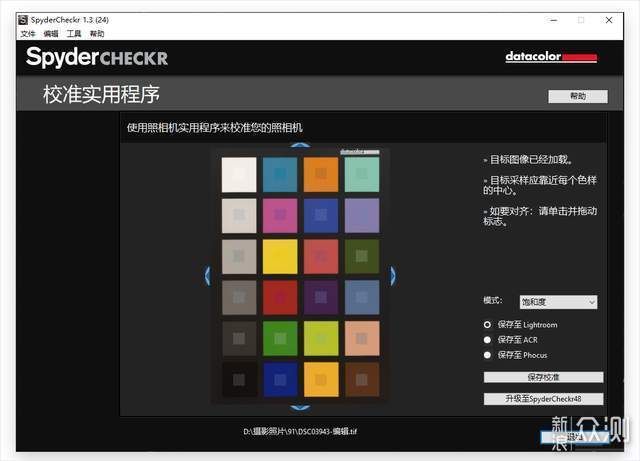Viewport: 640px width, 461px height.
Task: Minimize the SpyderCheckr window
Action: [x=553, y=20]
